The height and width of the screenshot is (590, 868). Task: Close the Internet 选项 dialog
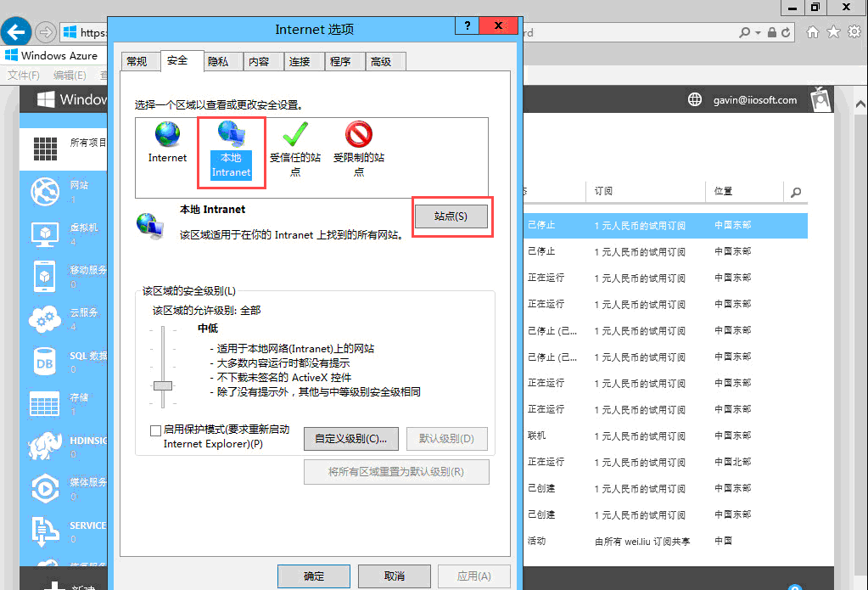(498, 25)
